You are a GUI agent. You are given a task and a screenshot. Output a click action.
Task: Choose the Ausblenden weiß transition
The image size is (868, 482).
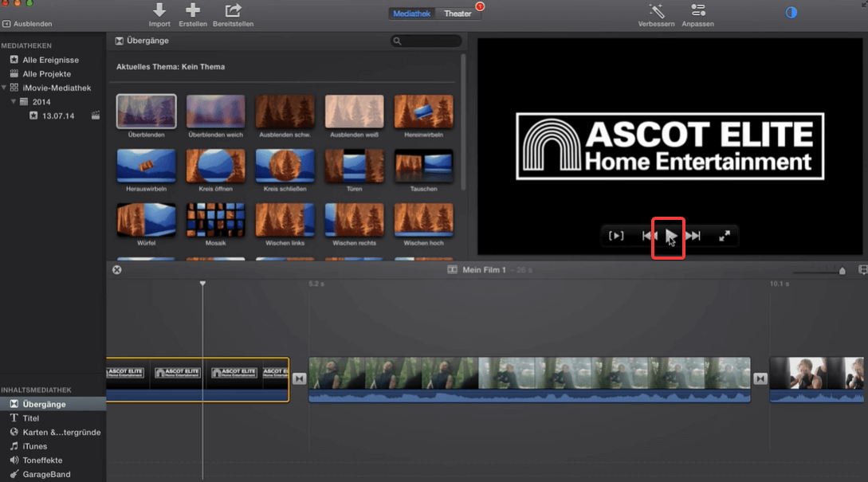tap(354, 112)
